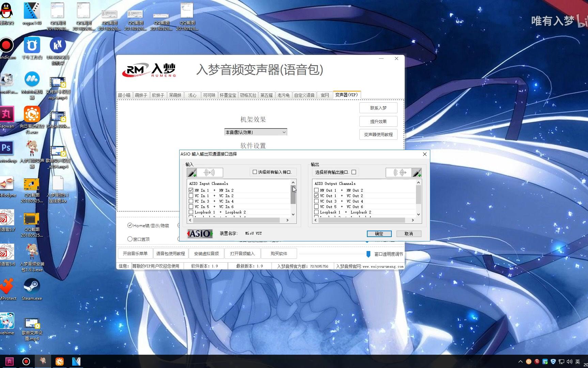Viewport: 588px width, 368px height.
Task: Check VC Out 3 + VC Out 4
Action: 316,201
